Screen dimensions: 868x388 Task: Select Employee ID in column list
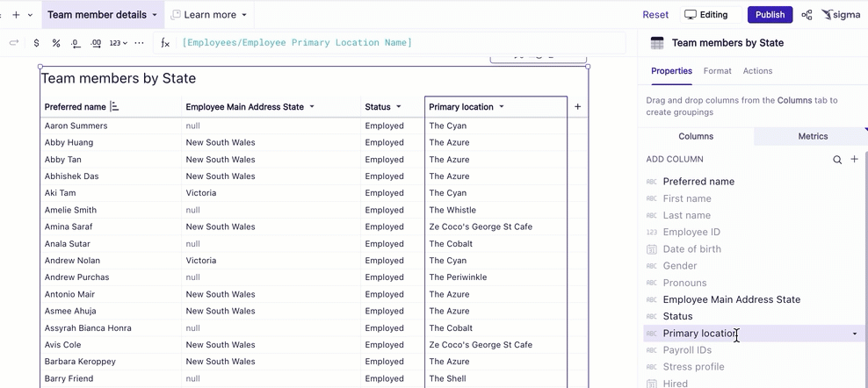coord(691,232)
